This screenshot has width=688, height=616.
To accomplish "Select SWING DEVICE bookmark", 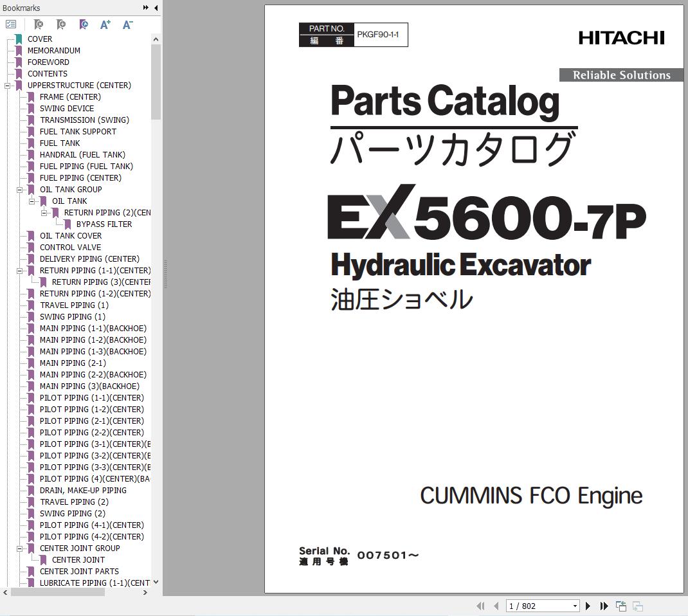I will click(67, 109).
